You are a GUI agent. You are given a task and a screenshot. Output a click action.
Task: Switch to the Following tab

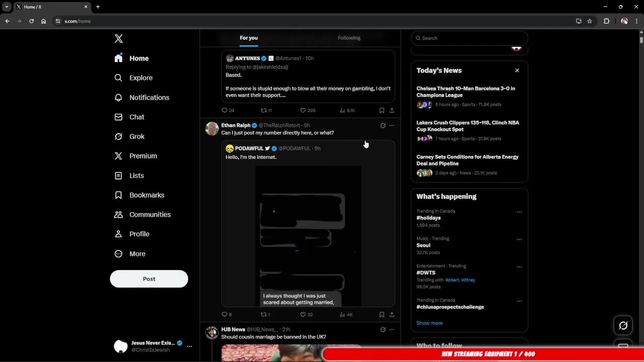(x=349, y=38)
